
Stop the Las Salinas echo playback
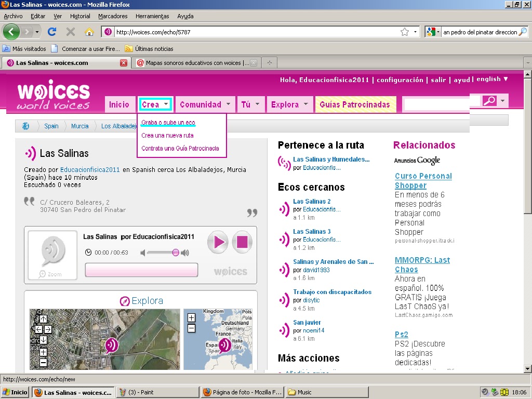(x=242, y=242)
